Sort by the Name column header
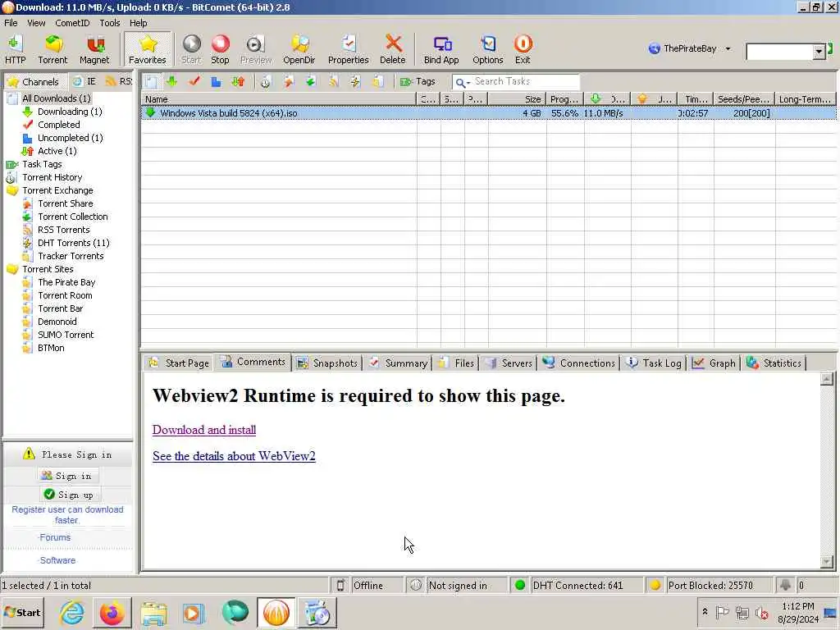840x630 pixels. tap(279, 99)
